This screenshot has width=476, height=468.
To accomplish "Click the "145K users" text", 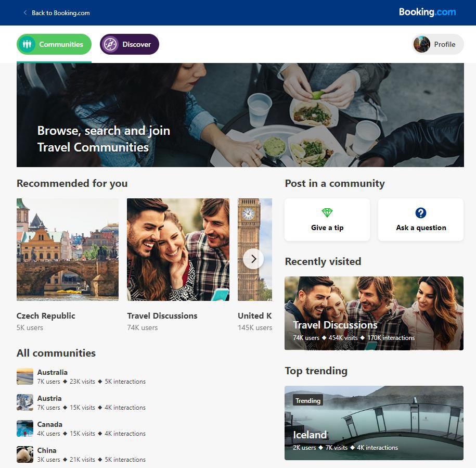I will (255, 327).
